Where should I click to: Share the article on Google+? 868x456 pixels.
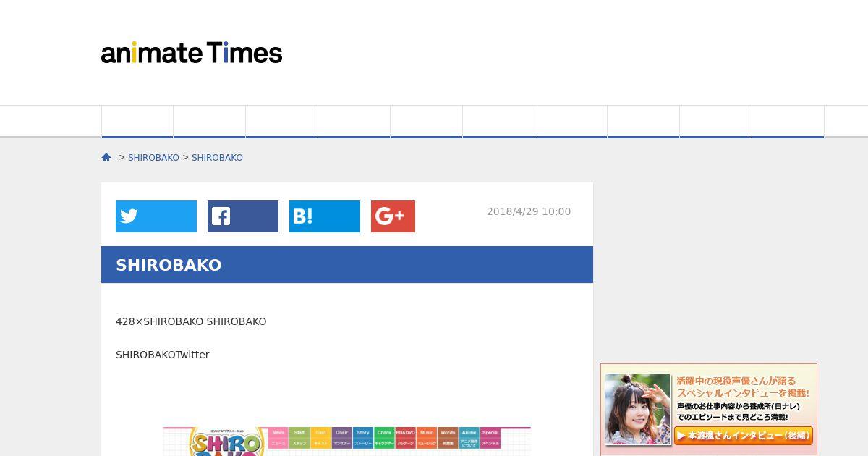393,216
